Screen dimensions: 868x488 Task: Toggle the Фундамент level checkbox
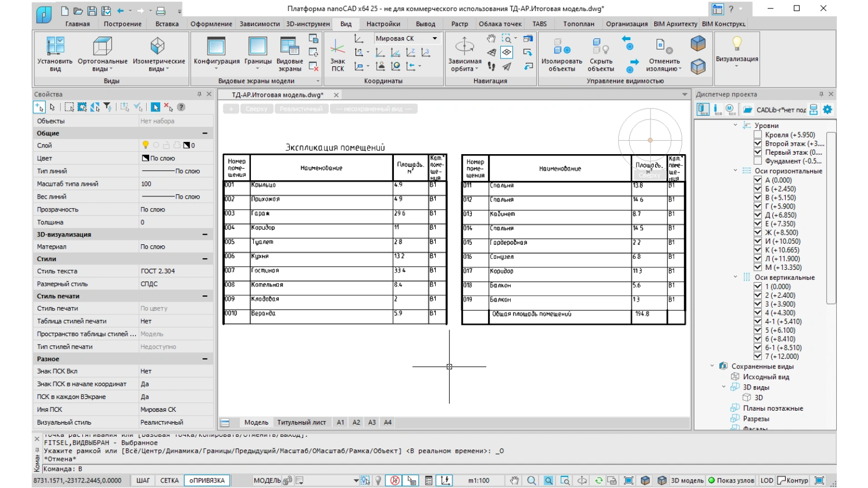click(x=757, y=161)
